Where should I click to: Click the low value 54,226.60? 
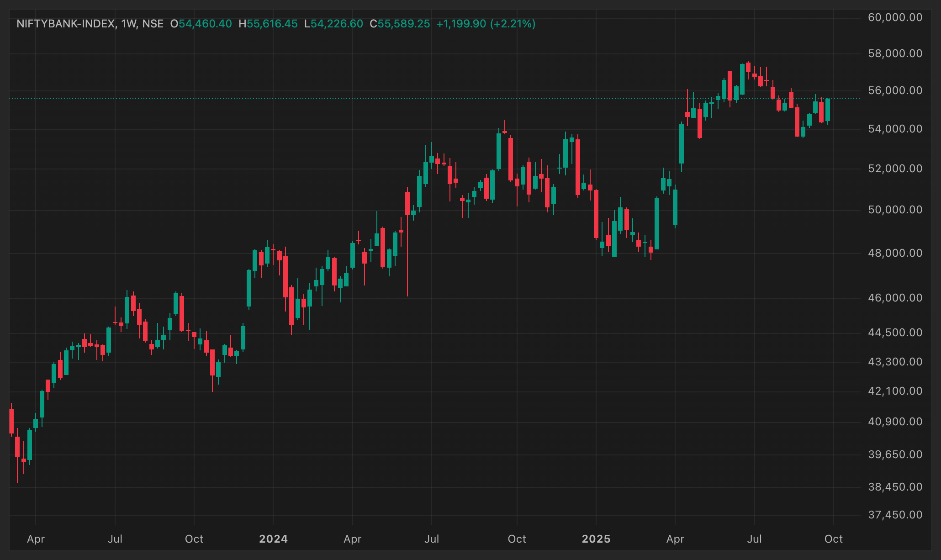click(337, 24)
